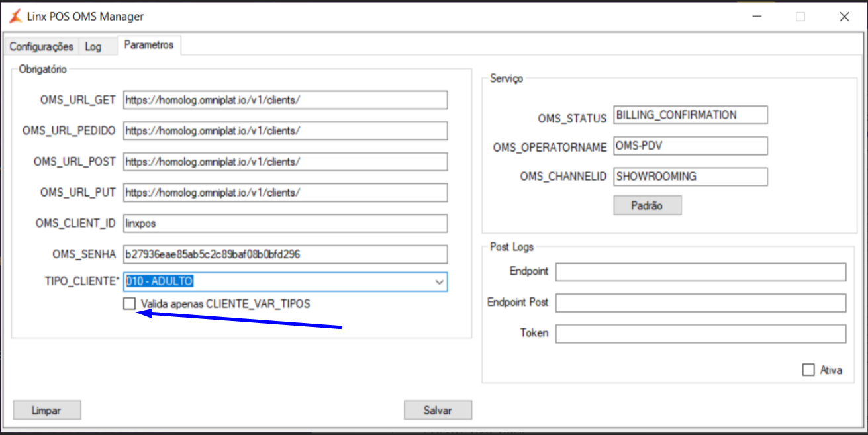Focus the OMS_STATUS field
This screenshot has height=435, width=868.
[690, 115]
